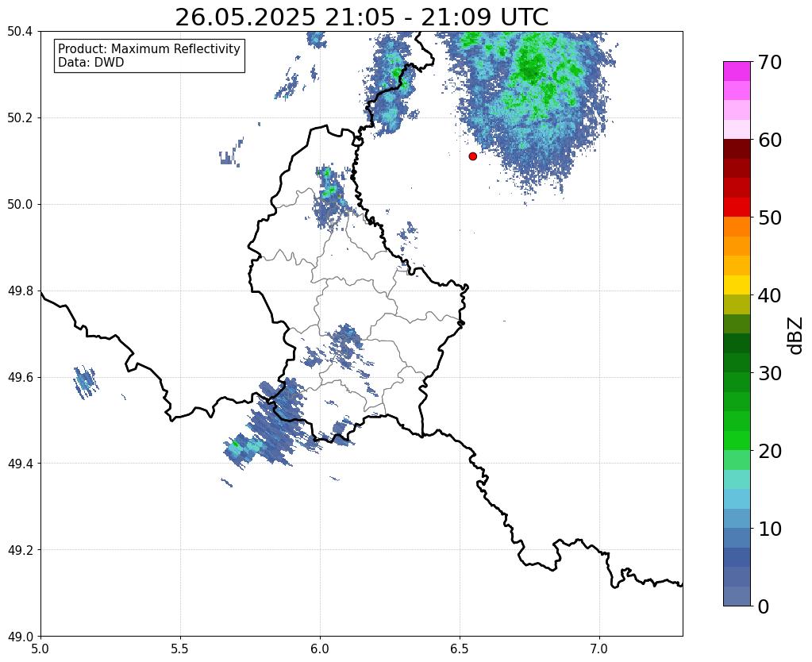Image resolution: width=812 pixels, height=662 pixels.
Task: Pick the bright green swatch above 20 dBZ
Action: (737, 441)
